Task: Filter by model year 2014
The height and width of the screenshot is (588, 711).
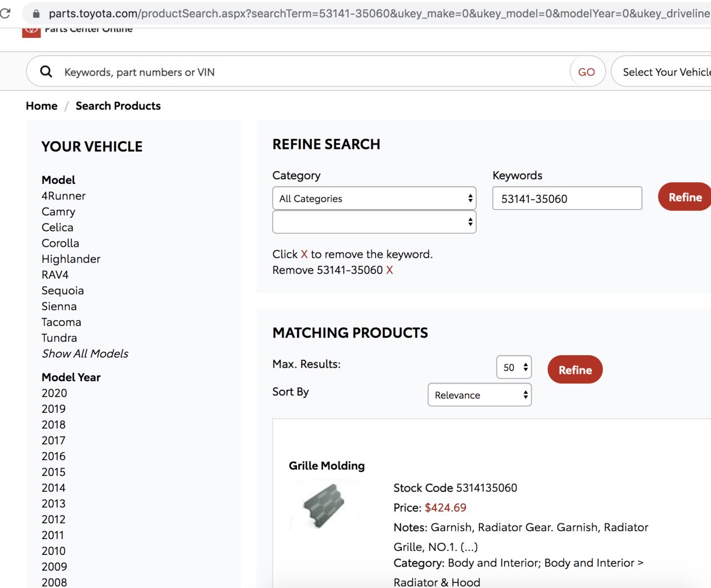Action: point(54,488)
